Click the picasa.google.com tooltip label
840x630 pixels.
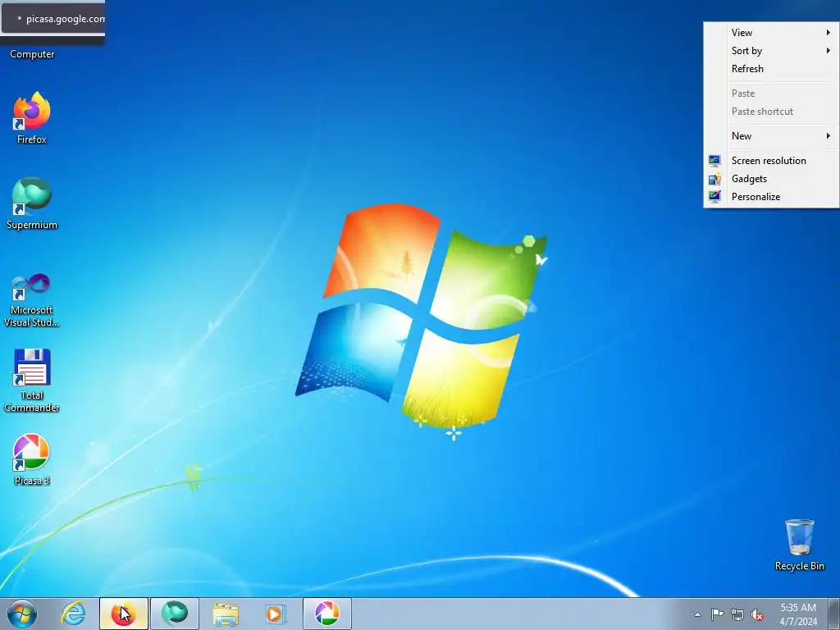66,19
